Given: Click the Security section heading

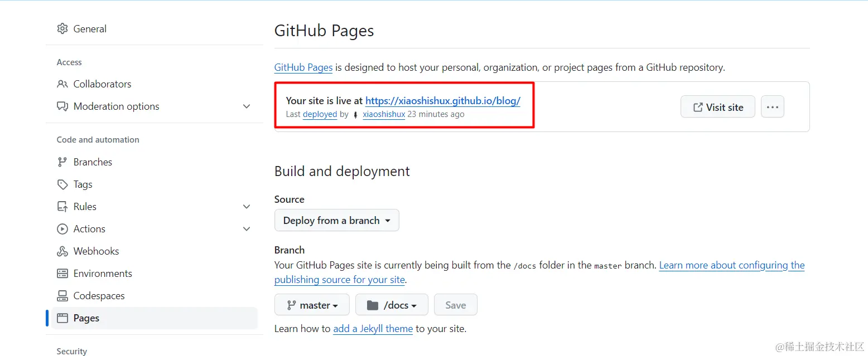Looking at the screenshot, I should point(72,351).
